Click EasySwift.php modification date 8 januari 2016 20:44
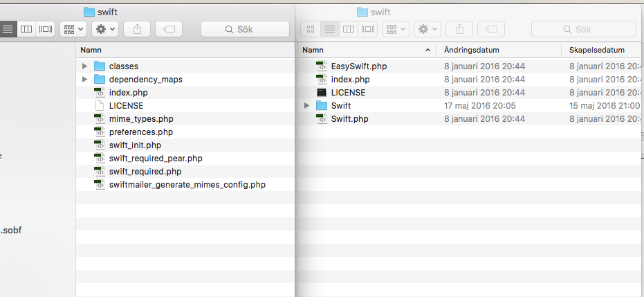Viewport: 644px width, 297px height. [x=485, y=66]
